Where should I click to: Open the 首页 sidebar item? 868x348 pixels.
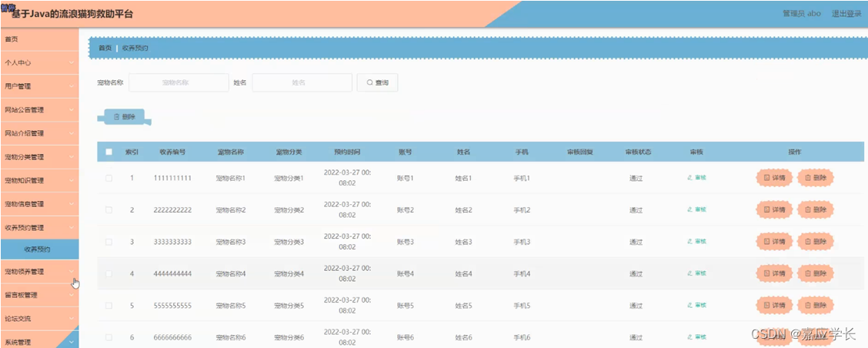coord(39,39)
